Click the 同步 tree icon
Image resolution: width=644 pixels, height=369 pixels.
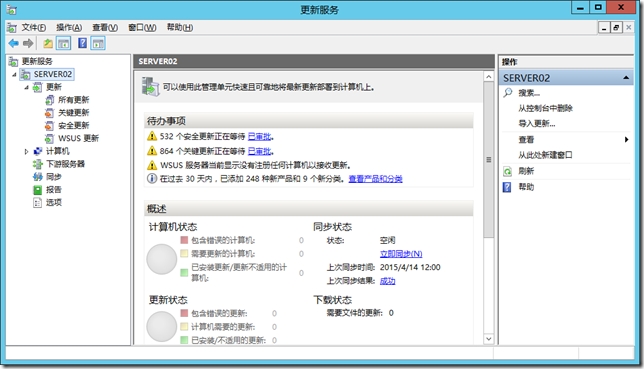click(37, 177)
